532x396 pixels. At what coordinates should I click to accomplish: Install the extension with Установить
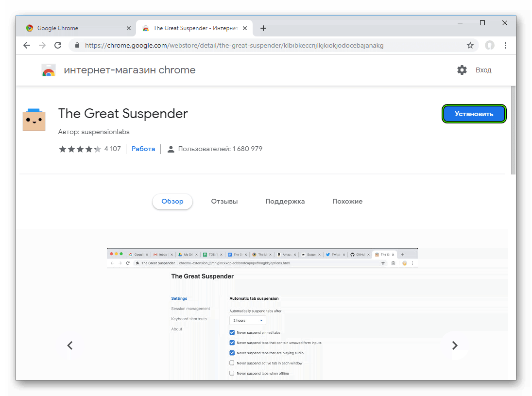pos(474,114)
